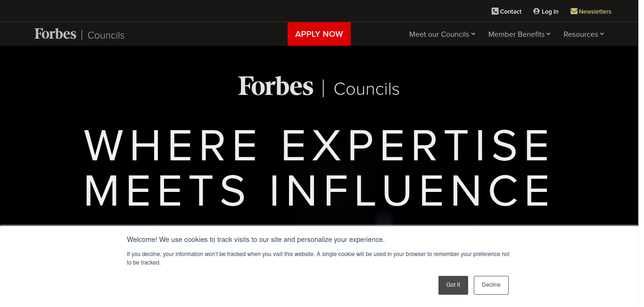This screenshot has width=644, height=307.
Task: Decline cookie tracking with the Decline button
Action: click(x=491, y=285)
